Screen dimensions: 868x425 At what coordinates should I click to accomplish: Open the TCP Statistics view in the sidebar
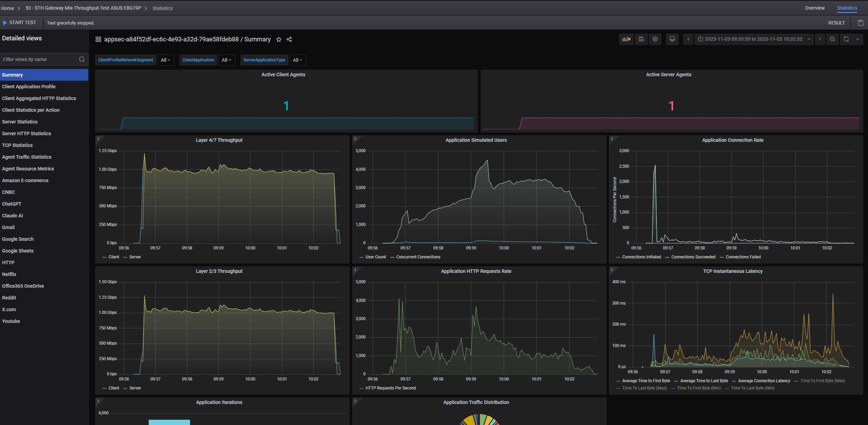[x=17, y=145]
